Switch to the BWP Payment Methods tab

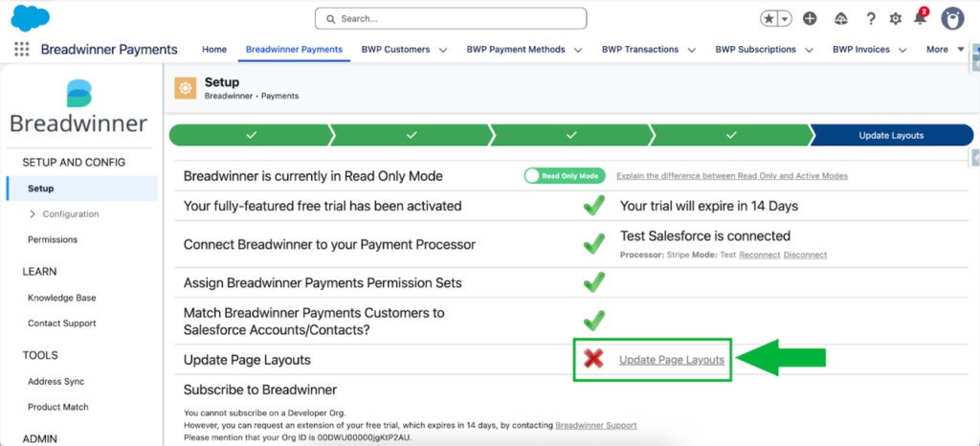click(516, 50)
